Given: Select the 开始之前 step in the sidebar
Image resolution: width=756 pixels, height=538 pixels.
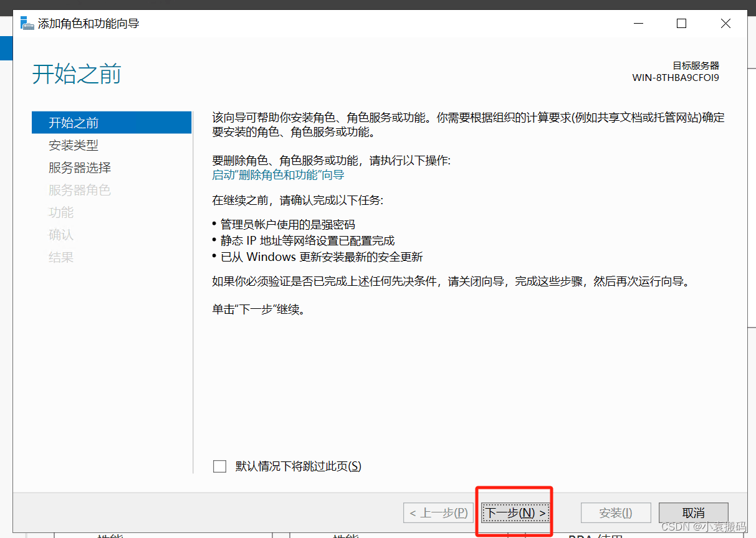Looking at the screenshot, I should pos(112,123).
